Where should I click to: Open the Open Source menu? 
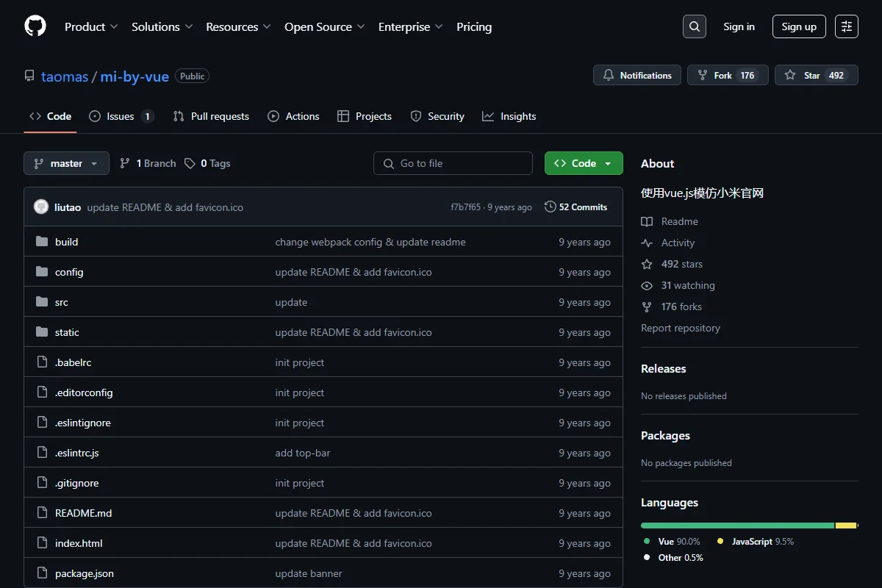(x=325, y=26)
